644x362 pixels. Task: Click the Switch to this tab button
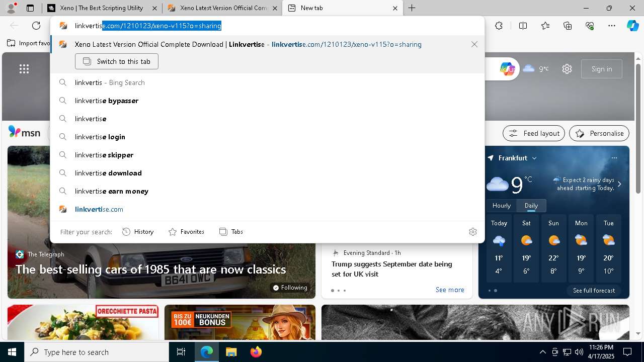click(x=117, y=61)
